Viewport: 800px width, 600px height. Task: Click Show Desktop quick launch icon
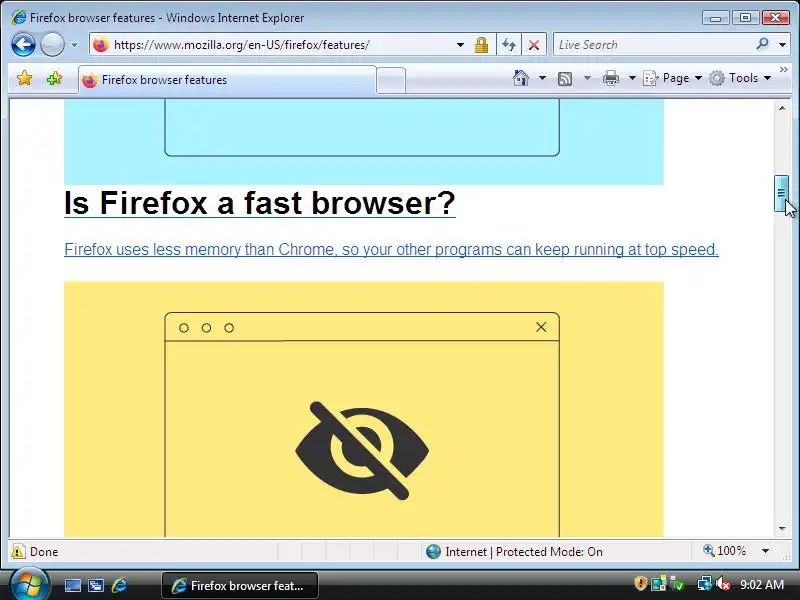coord(73,585)
